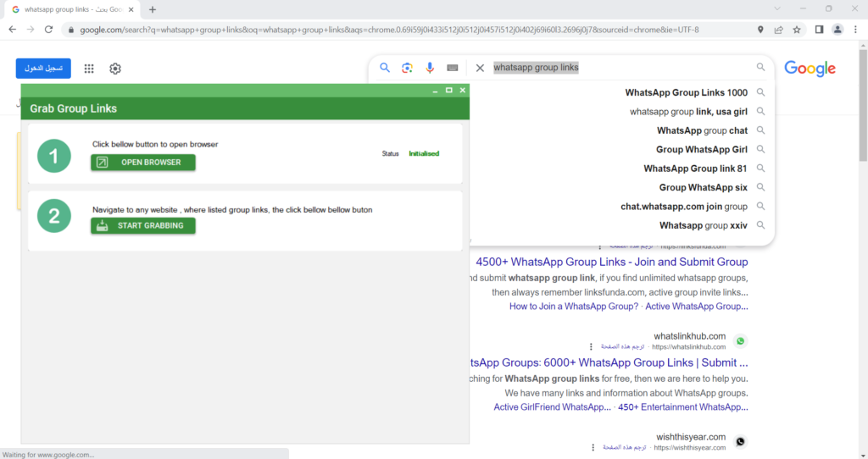The width and height of the screenshot is (868, 459).
Task: Open Google settings gear icon
Action: click(x=115, y=69)
